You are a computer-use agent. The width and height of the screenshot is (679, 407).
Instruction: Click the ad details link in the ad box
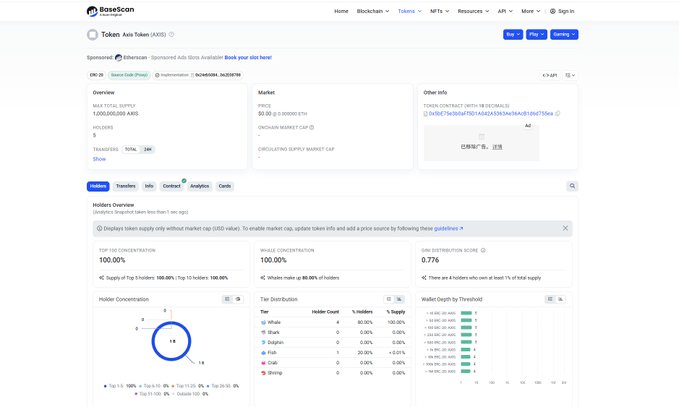(497, 147)
